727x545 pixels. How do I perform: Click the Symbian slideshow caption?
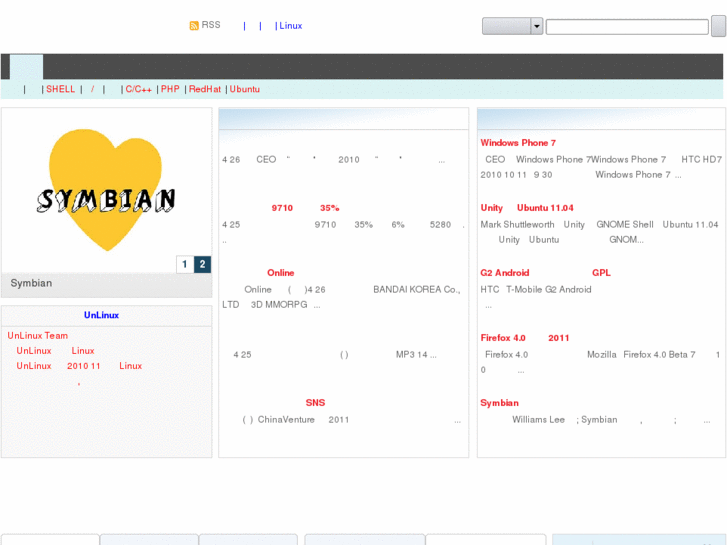(x=31, y=283)
